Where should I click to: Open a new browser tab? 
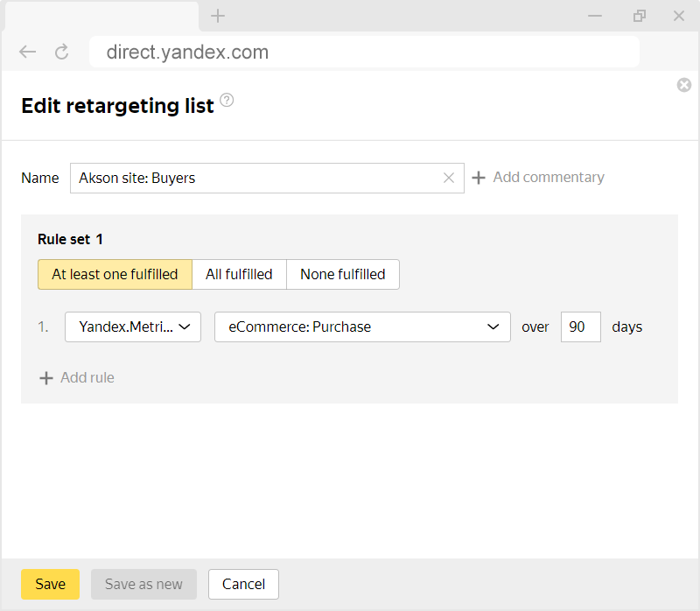[x=218, y=16]
